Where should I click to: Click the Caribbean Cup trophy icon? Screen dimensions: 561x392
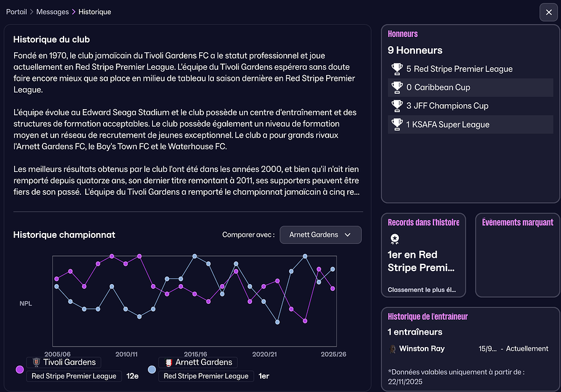[x=397, y=88]
